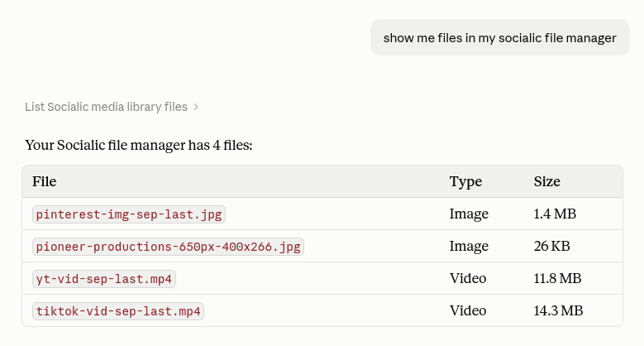Select filename pinterest-img-sep-last.jpg

click(x=129, y=214)
